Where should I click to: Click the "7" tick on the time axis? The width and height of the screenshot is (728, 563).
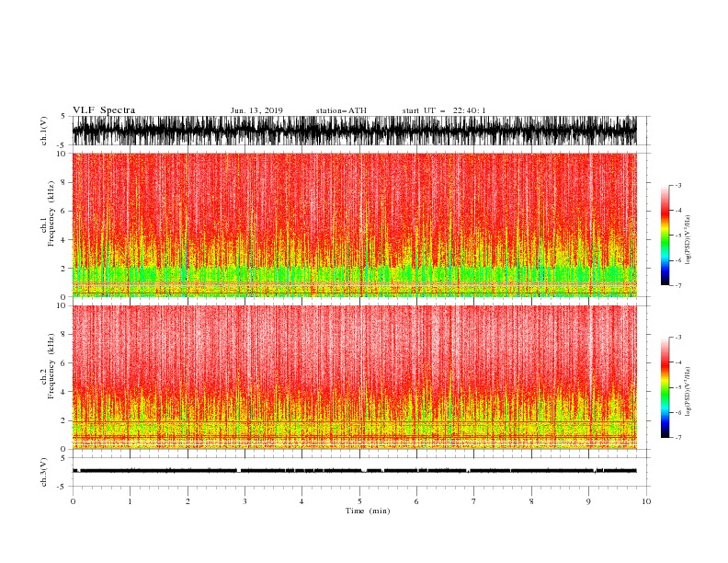point(474,501)
